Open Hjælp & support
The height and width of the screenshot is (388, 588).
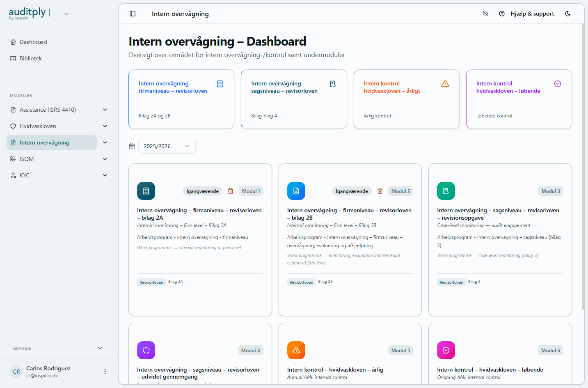526,14
